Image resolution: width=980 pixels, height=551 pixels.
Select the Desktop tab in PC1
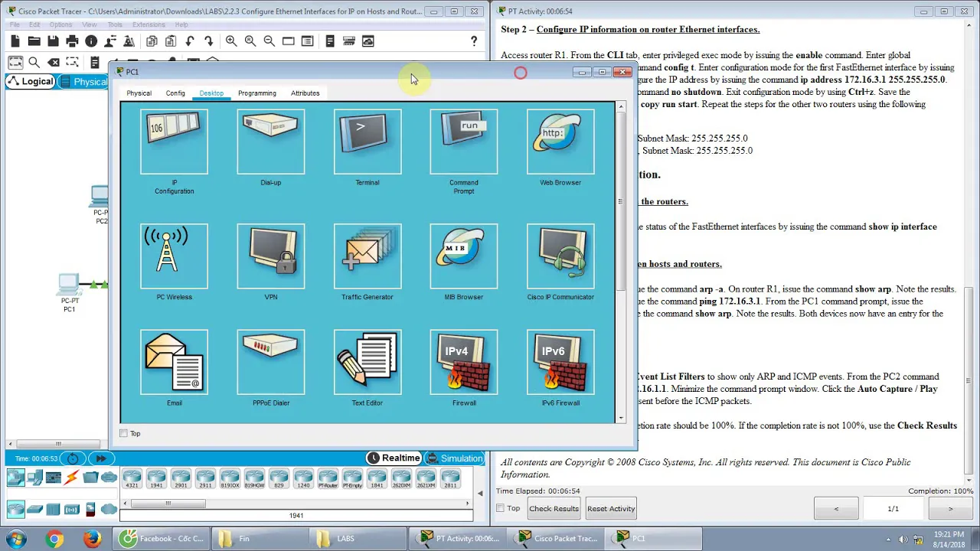[211, 93]
